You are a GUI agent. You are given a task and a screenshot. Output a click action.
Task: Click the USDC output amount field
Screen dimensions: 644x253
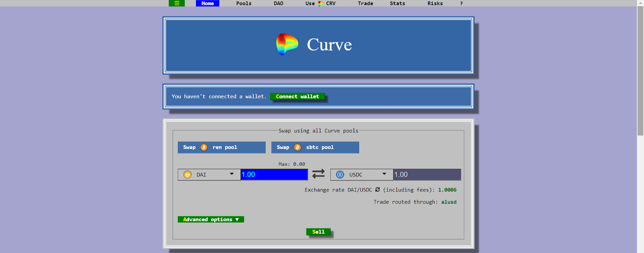point(427,174)
